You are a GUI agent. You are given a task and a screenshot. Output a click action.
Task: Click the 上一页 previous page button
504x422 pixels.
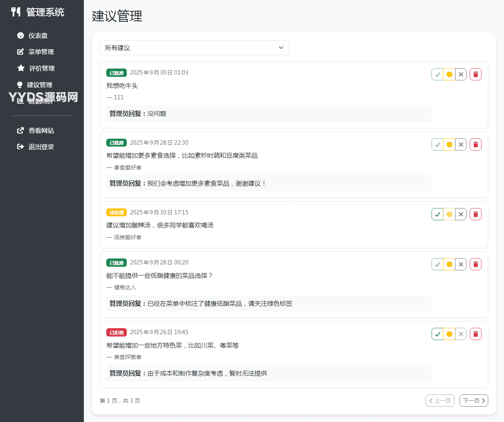coord(440,400)
